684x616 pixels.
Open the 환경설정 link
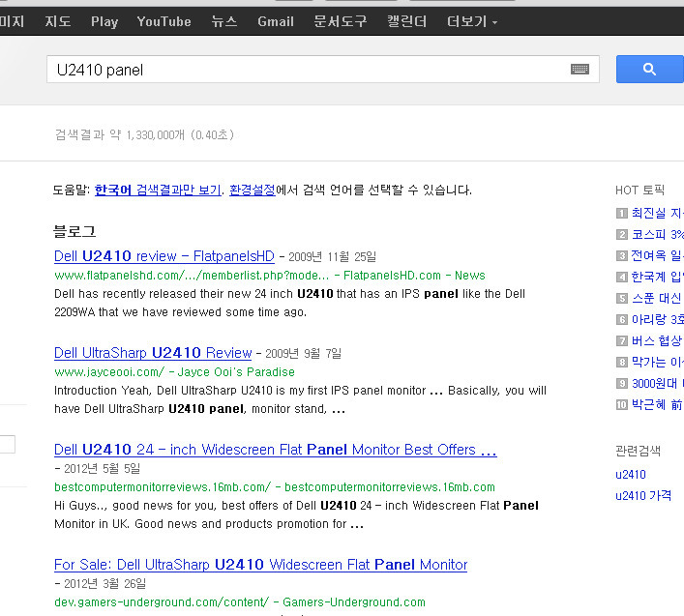pos(253,191)
